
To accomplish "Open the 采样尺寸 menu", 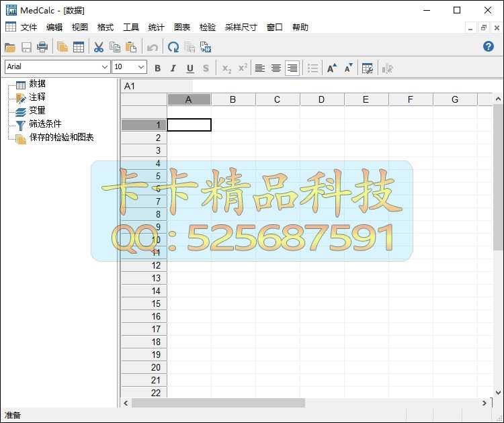I will [x=241, y=28].
